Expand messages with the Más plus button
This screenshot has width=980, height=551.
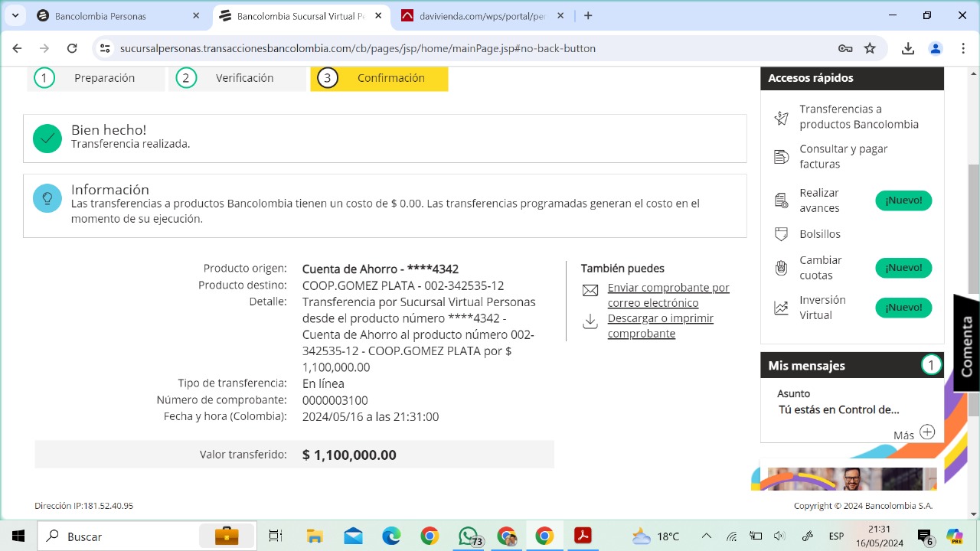coord(927,432)
